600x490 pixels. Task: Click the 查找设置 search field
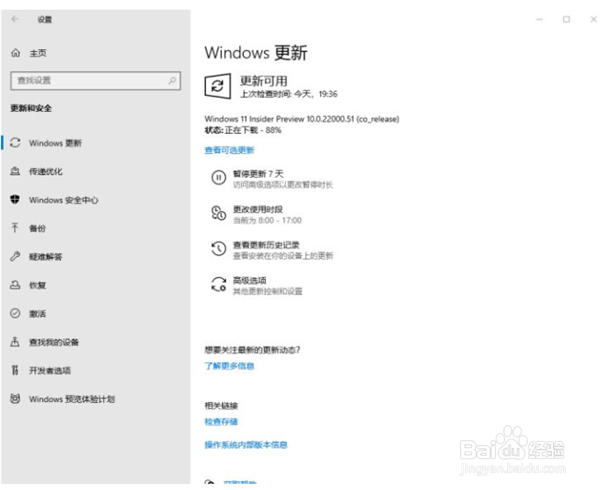click(x=96, y=80)
